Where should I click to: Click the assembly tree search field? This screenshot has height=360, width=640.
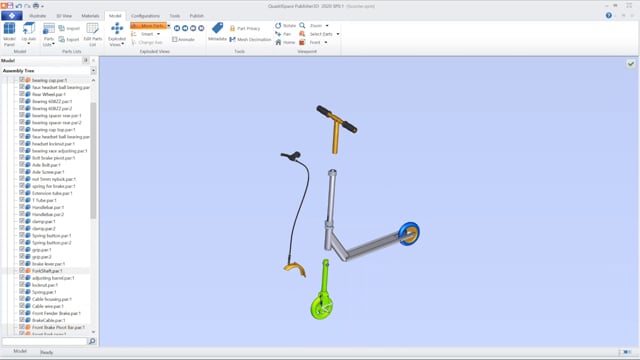pyautogui.click(x=44, y=341)
